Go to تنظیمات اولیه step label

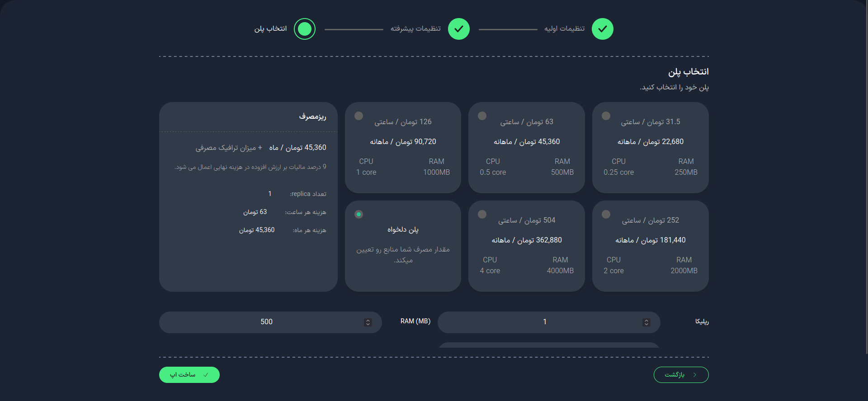coord(564,28)
